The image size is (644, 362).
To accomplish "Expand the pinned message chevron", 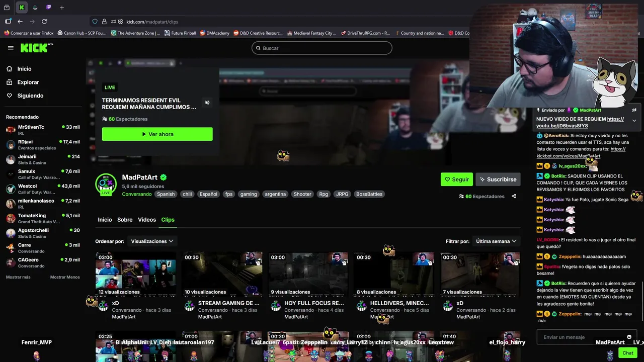I will pyautogui.click(x=634, y=121).
